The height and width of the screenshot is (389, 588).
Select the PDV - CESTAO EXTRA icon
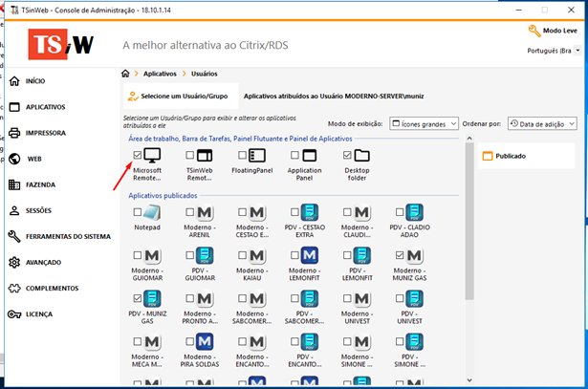309,212
